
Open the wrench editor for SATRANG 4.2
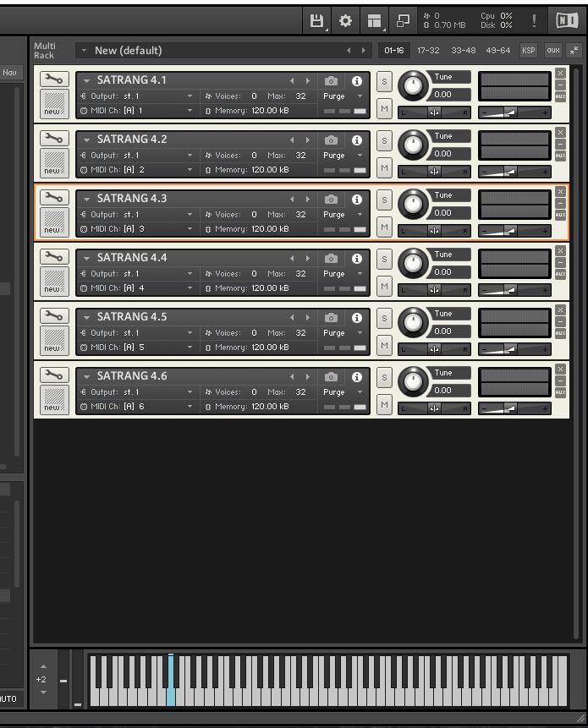pos(54,139)
